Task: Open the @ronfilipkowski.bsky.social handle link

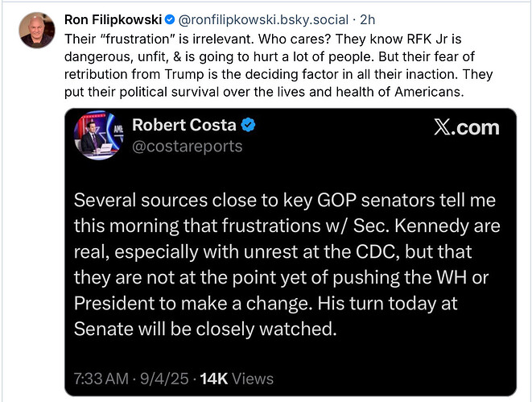Action: click(x=263, y=19)
